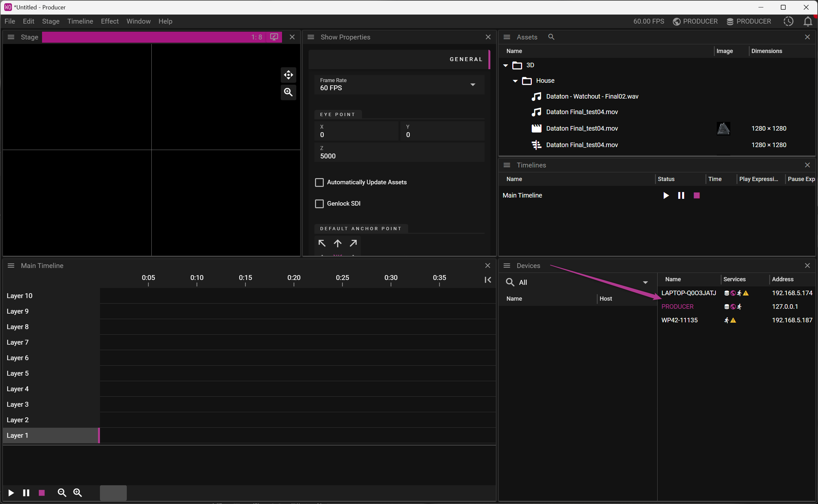Open the Window menu

coord(138,21)
